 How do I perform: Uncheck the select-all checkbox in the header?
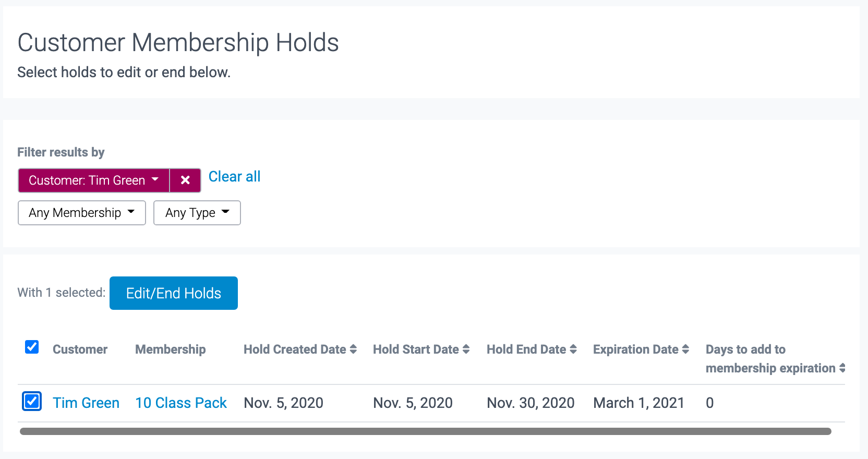31,347
